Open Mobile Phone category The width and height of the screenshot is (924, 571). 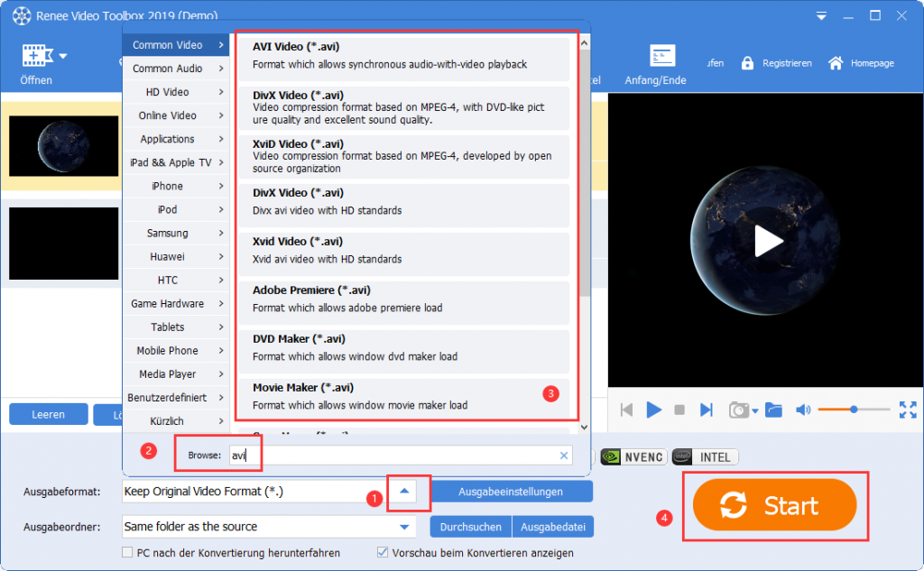click(176, 351)
